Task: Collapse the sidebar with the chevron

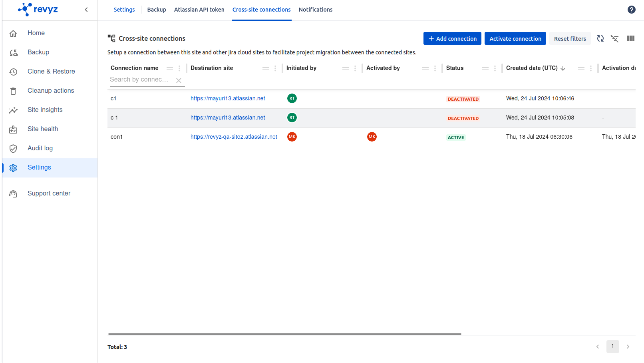Action: point(86,10)
